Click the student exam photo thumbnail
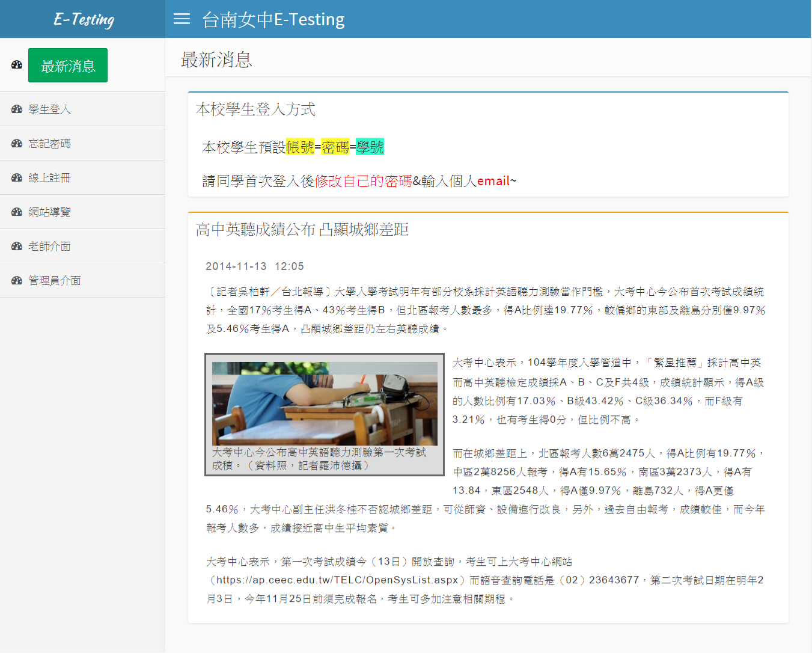Viewport: 812px width, 653px height. pyautogui.click(x=325, y=403)
